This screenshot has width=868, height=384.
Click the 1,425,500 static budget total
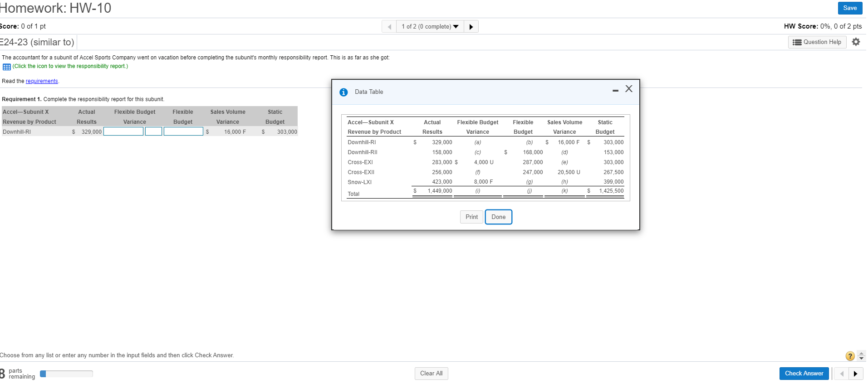(x=611, y=191)
